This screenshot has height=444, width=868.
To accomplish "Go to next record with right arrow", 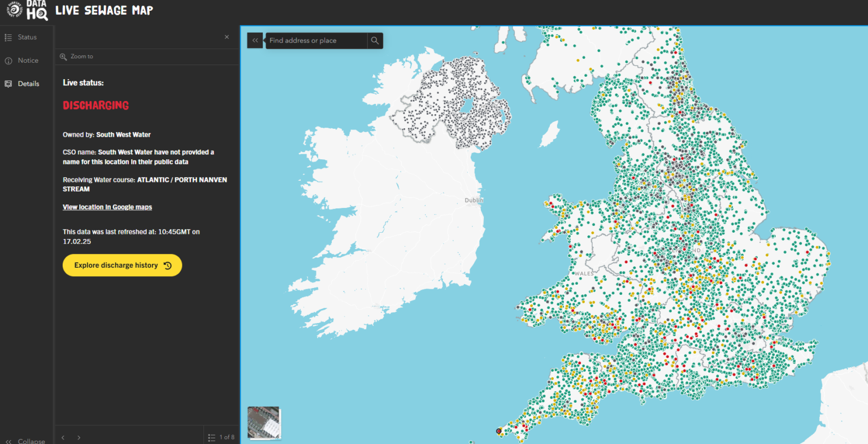I will coord(79,437).
